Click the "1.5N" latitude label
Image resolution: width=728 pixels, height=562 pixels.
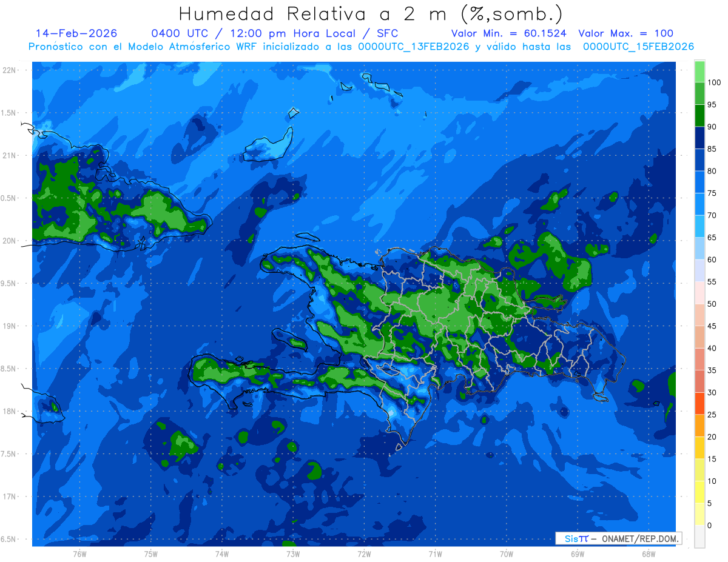(9, 113)
